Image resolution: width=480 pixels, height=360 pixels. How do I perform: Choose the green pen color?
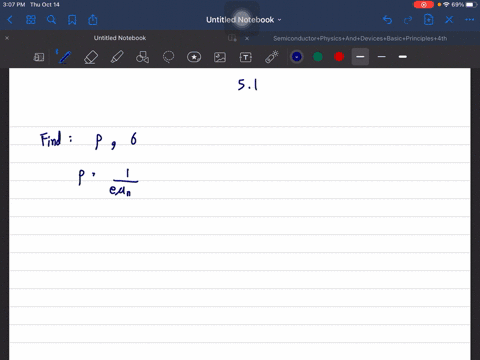point(318,57)
